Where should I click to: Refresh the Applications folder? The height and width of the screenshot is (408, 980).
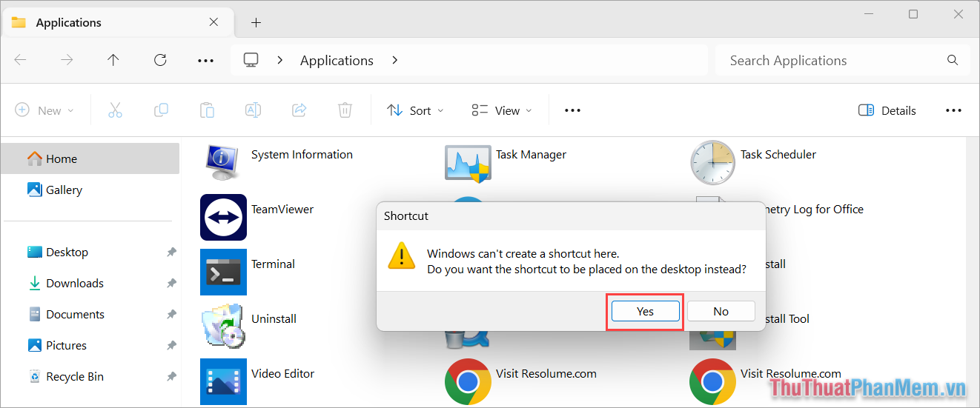[160, 60]
